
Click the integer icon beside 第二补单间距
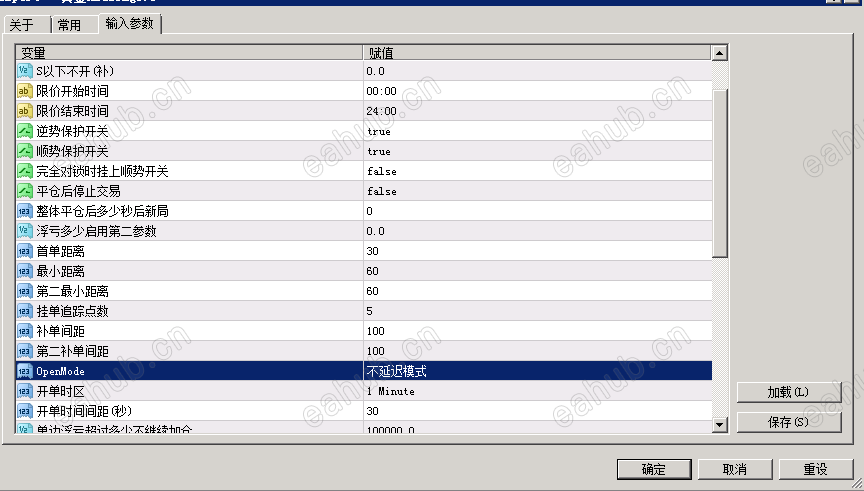point(25,350)
